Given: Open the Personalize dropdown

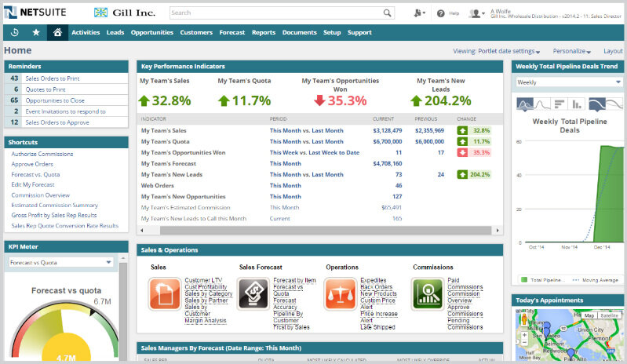Looking at the screenshot, I should tap(574, 51).
